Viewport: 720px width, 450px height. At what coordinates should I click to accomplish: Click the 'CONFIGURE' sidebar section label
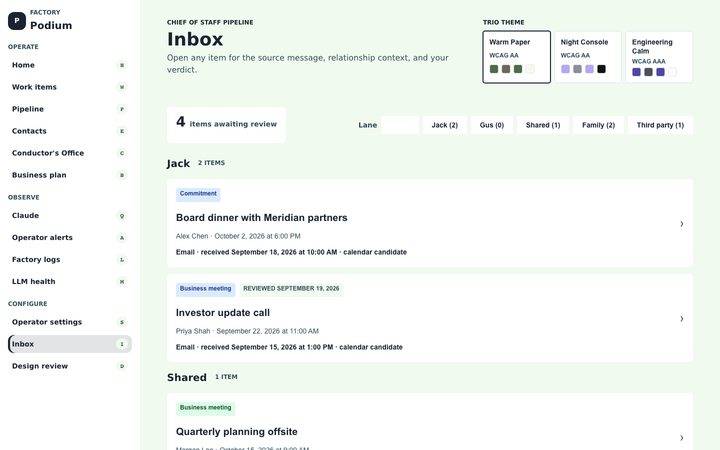tap(28, 304)
